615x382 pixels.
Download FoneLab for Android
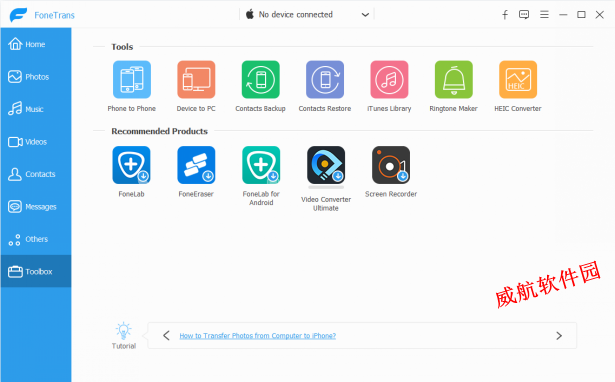[x=261, y=165]
